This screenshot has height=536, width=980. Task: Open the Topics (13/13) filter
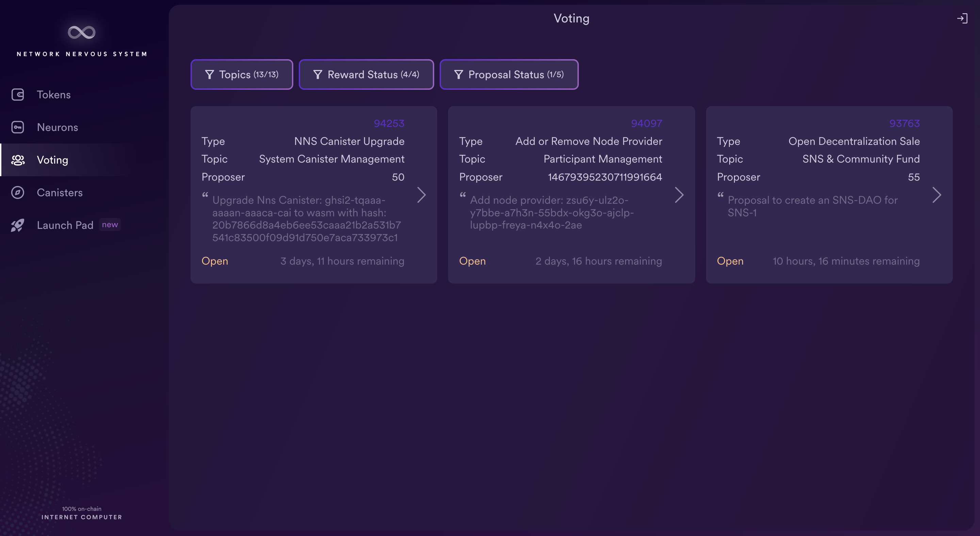click(x=242, y=74)
